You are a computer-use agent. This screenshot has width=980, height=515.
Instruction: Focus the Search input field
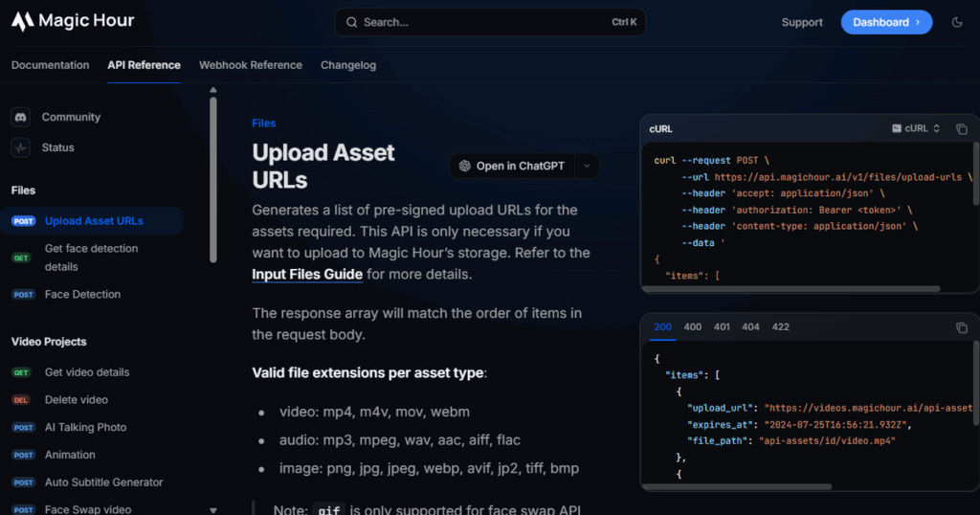coord(490,23)
